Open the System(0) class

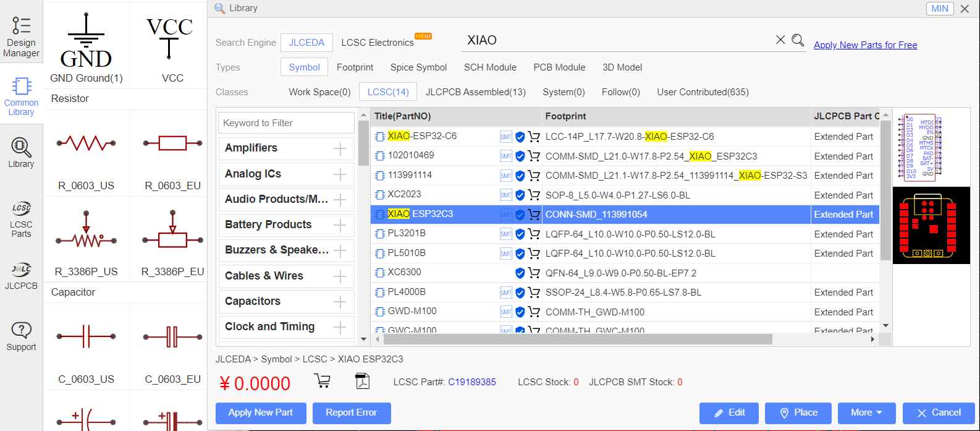point(564,92)
